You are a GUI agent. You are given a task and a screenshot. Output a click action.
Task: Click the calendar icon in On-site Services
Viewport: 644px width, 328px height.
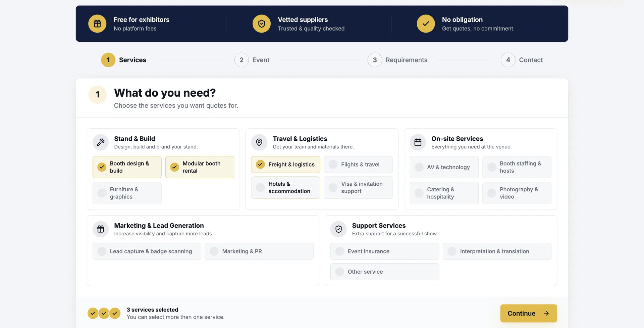pos(418,142)
